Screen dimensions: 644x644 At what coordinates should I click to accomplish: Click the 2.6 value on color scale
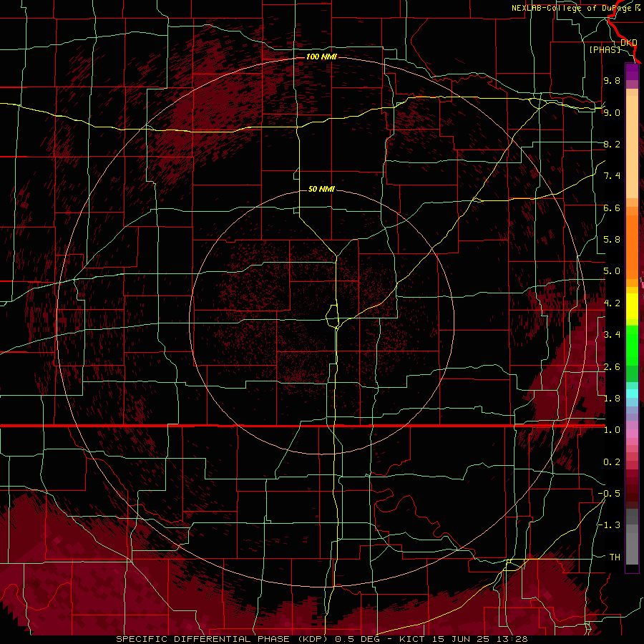[612, 367]
